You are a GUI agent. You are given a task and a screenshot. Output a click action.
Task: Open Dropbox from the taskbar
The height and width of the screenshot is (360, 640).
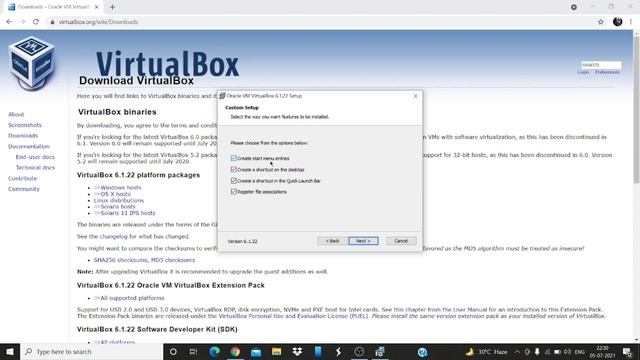297,351
